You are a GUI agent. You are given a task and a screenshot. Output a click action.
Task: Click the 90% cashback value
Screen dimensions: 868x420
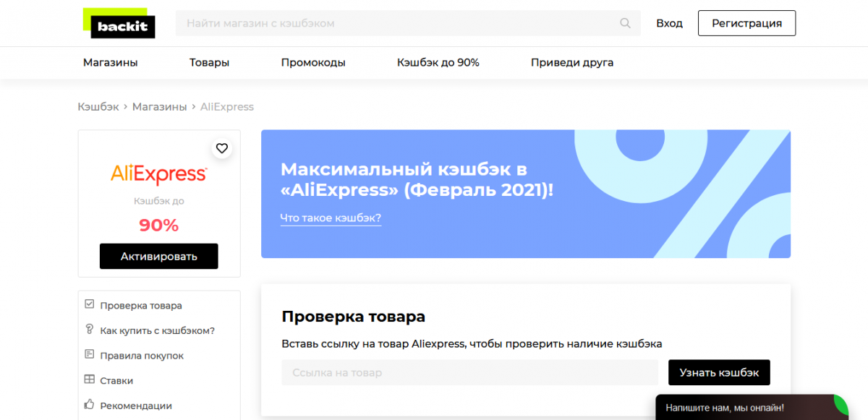tap(158, 226)
